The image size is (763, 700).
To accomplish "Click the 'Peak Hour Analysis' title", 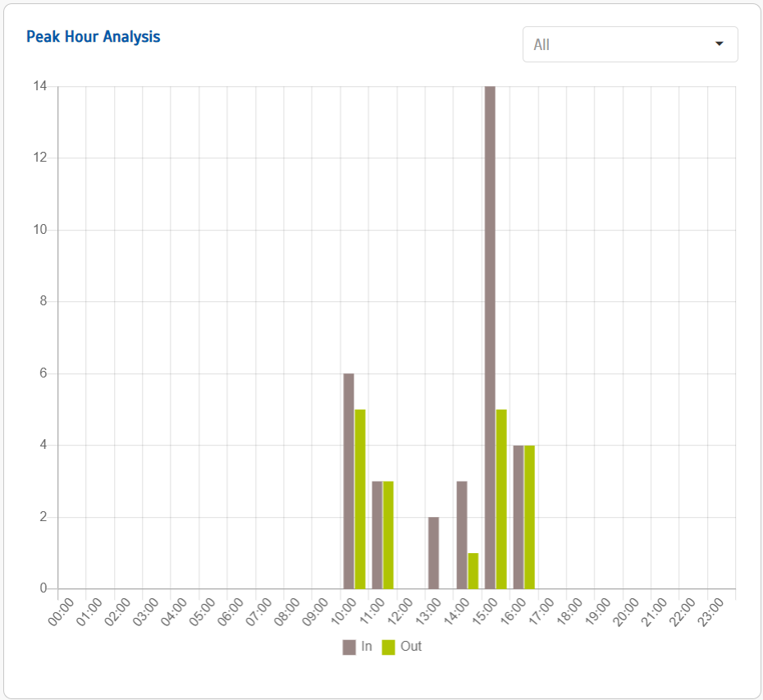I will [x=93, y=37].
